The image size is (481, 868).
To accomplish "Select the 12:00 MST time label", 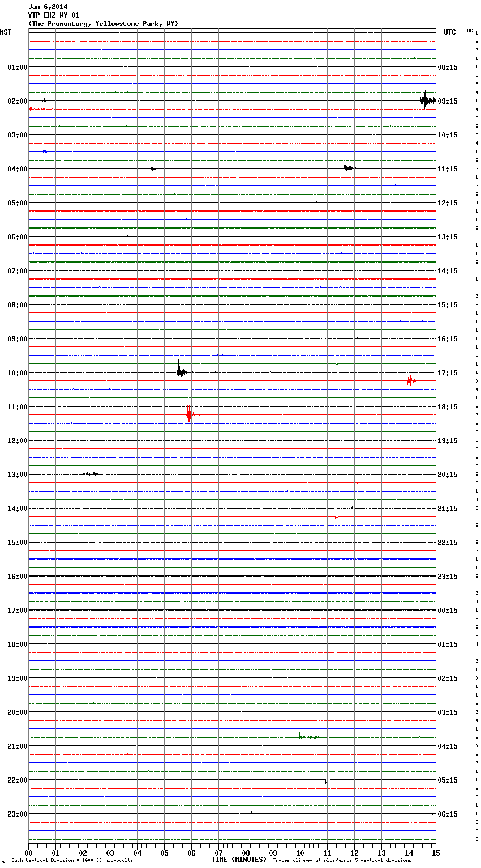I will (17, 440).
